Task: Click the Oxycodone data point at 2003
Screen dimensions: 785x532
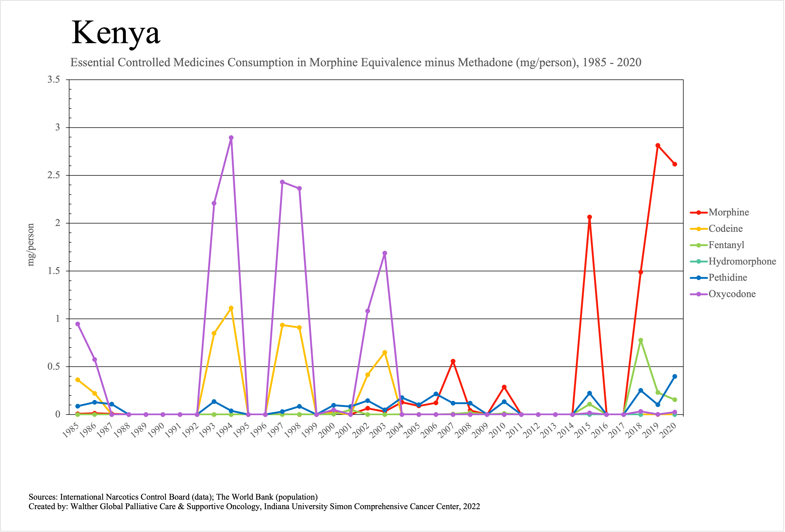Action: tap(385, 253)
